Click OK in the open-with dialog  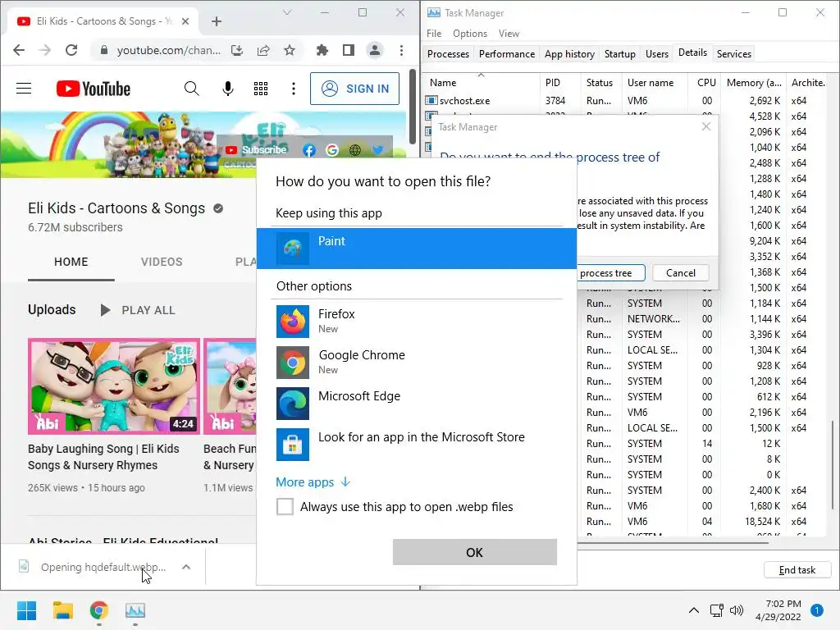coord(475,552)
